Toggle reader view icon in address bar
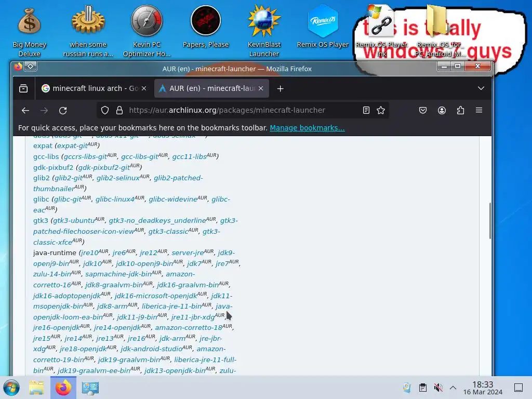Viewport: 532px width, 399px height. point(366,110)
